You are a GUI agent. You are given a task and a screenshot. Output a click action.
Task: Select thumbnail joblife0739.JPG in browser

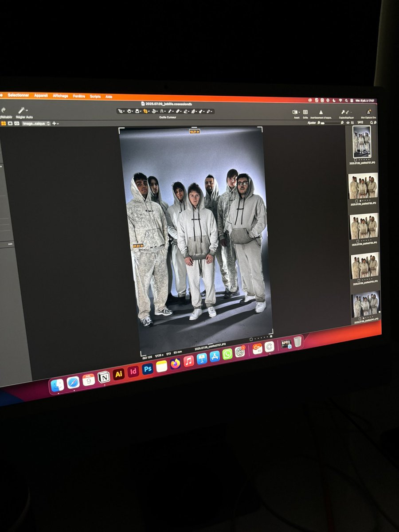[364, 227]
